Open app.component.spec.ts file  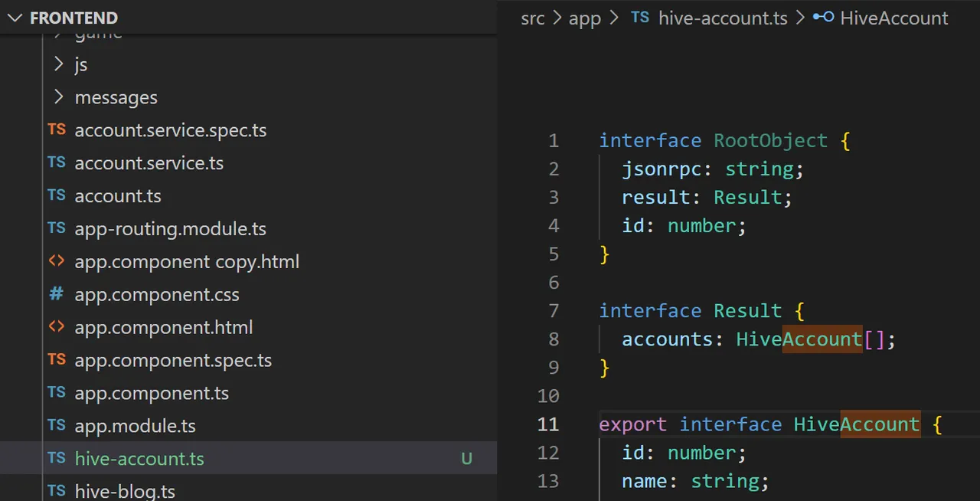coord(173,361)
